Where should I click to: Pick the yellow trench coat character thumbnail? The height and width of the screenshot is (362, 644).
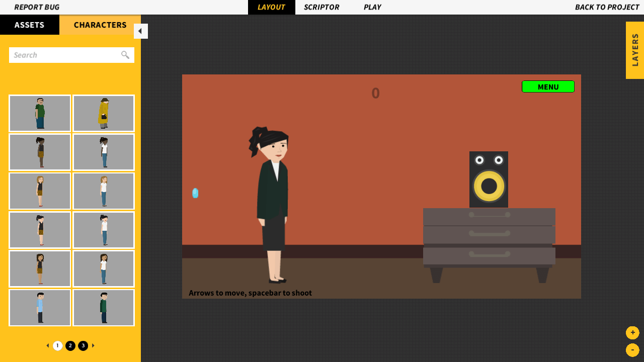(104, 113)
